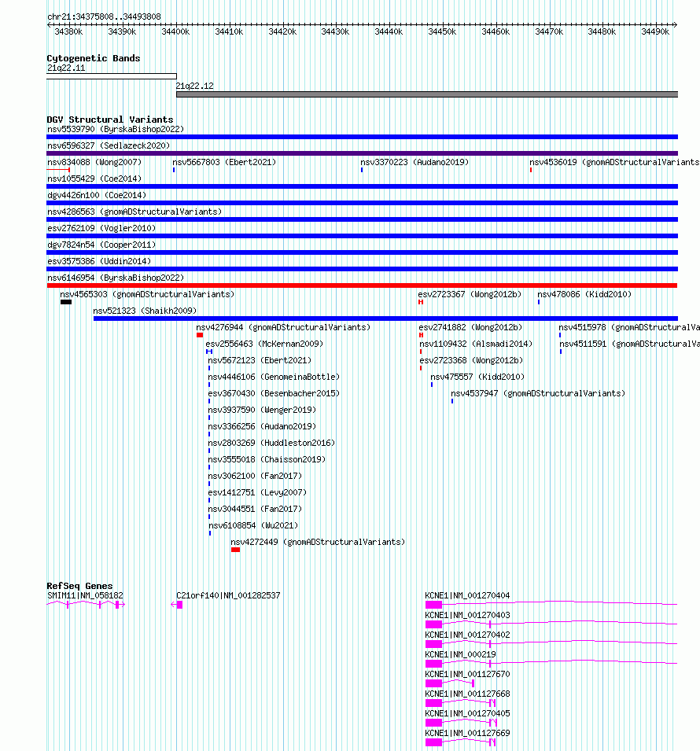Click nsv5667803 (Ebert2021) label
Image resolution: width=700 pixels, height=751 pixels.
click(224, 162)
